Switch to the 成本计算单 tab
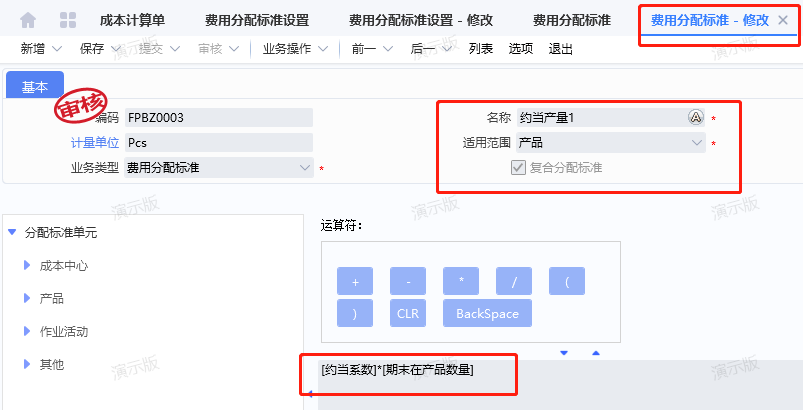803x410 pixels. pyautogui.click(x=133, y=20)
